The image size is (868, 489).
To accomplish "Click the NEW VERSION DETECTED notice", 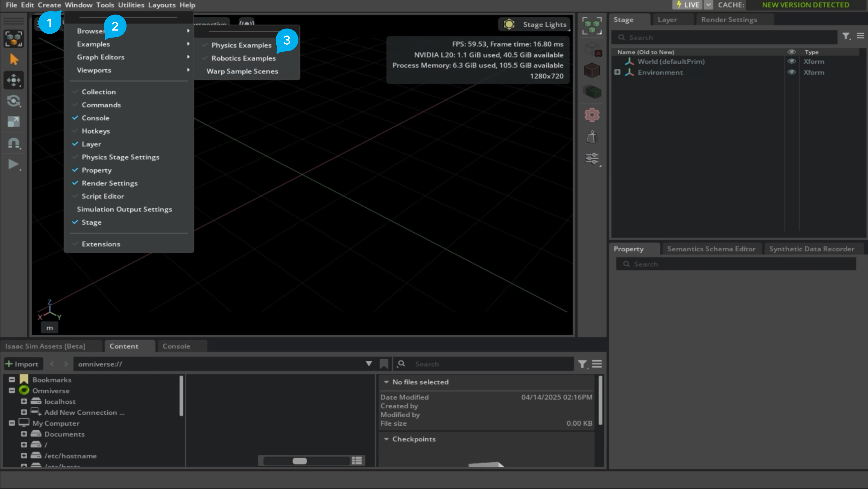I will click(806, 5).
